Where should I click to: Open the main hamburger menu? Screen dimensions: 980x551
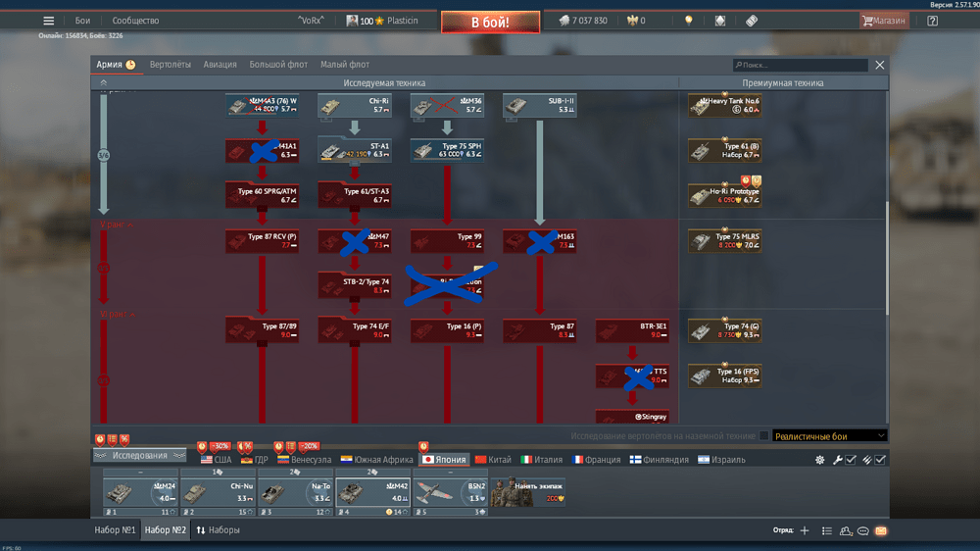(x=48, y=21)
